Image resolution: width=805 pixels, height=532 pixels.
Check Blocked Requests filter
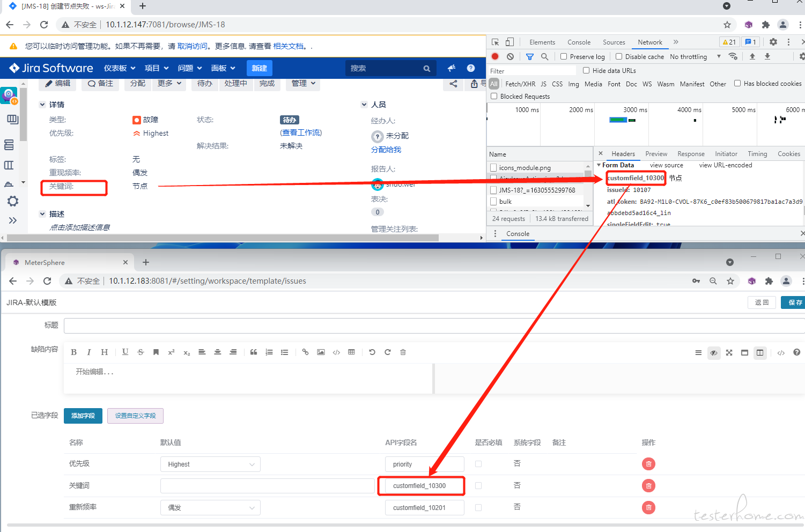point(494,96)
